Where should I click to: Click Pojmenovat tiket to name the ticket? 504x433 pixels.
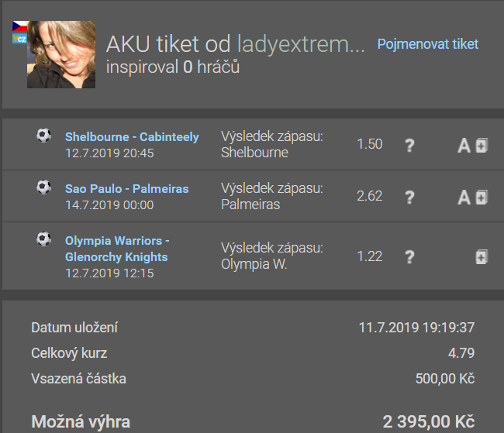pos(427,44)
